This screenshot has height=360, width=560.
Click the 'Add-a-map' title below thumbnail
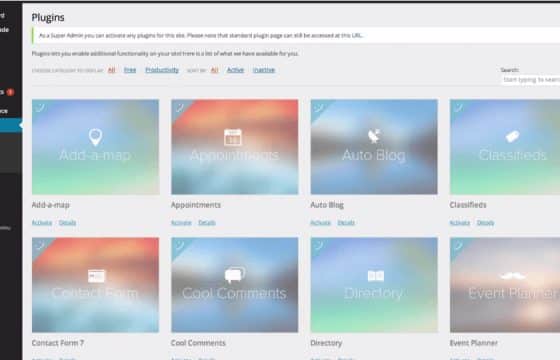pos(51,205)
